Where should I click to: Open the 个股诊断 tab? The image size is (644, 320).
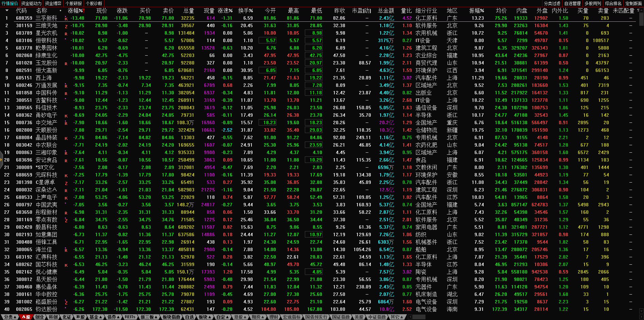pyautogui.click(x=94, y=3)
